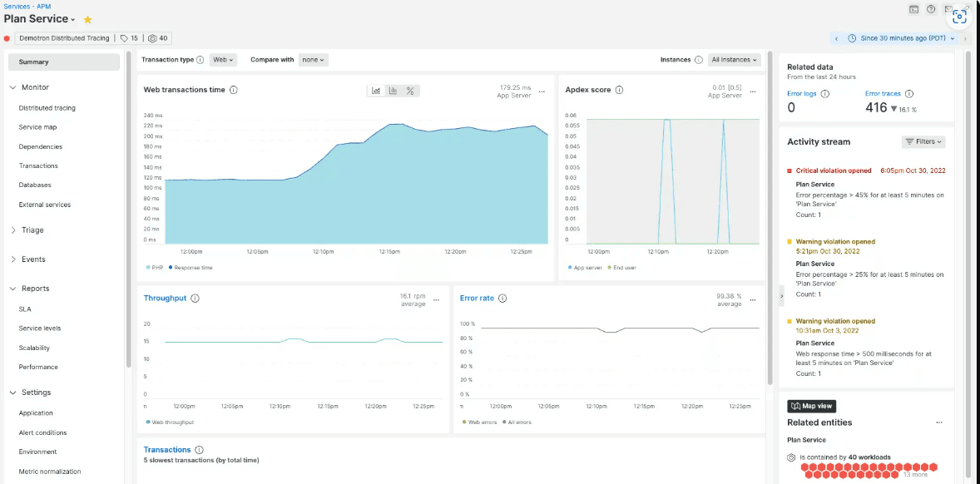
Task: Click the Map view button
Action: [811, 406]
